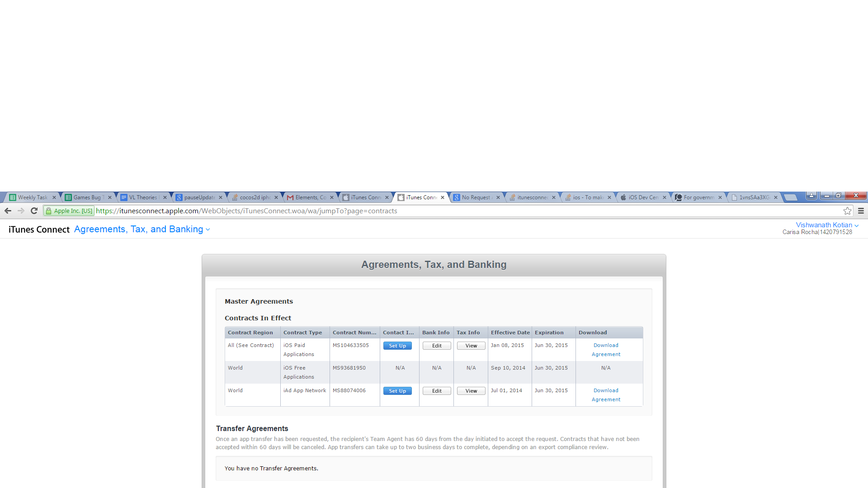The image size is (868, 488).
Task: Click the iTunes Connect home title
Action: [39, 230]
